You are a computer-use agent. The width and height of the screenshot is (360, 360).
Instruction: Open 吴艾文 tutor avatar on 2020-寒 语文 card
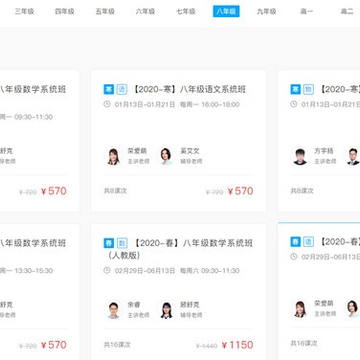(166, 156)
